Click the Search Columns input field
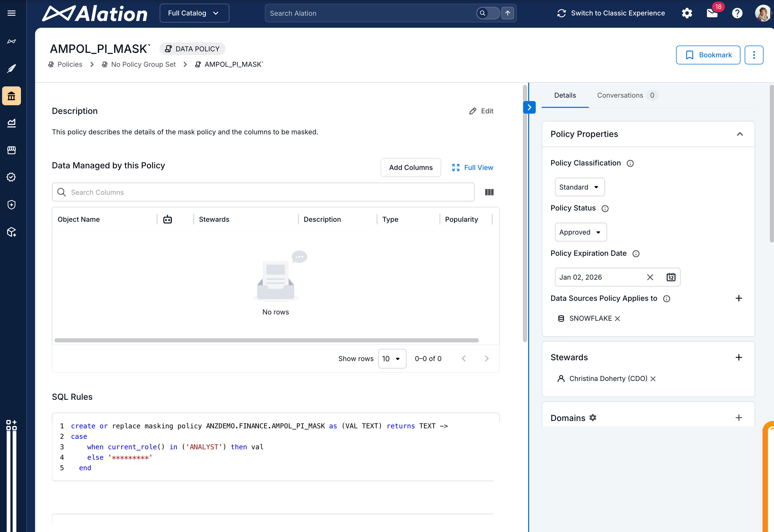Screen dimensions: 774x532 click(x=263, y=192)
